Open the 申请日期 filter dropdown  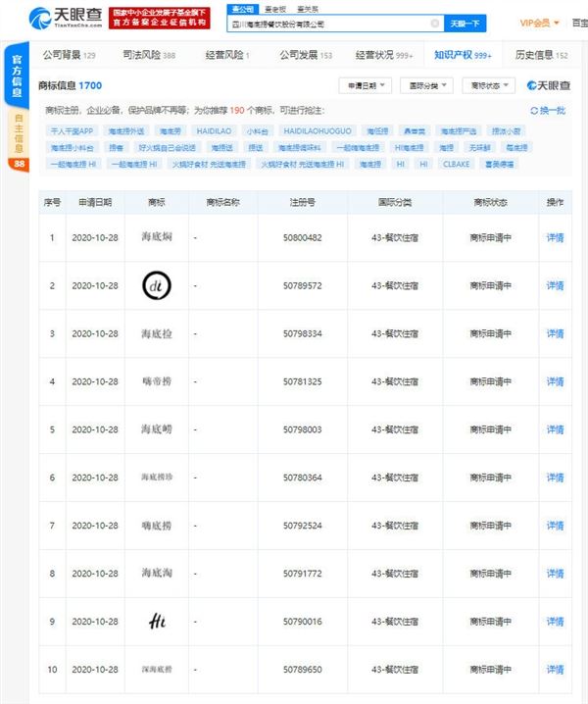coord(365,85)
